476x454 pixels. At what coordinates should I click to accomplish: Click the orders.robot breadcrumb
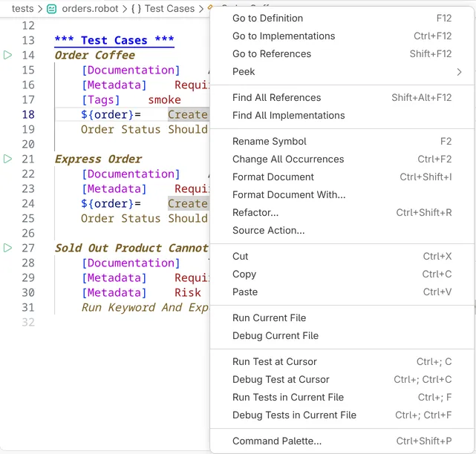coord(90,9)
